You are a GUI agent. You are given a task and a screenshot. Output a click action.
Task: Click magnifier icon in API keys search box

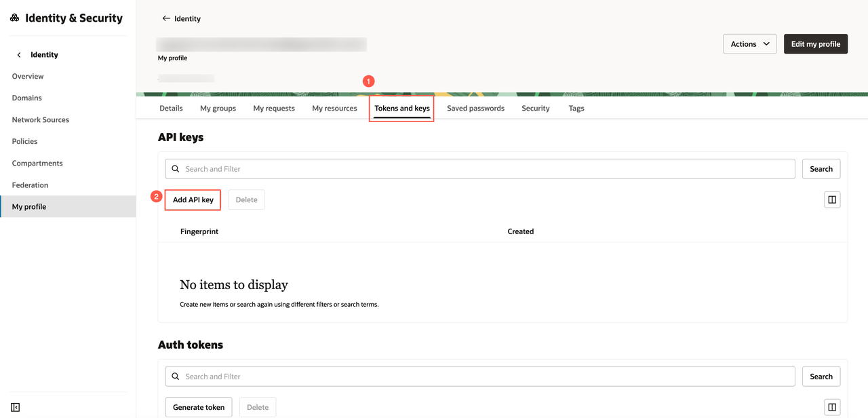tap(176, 169)
